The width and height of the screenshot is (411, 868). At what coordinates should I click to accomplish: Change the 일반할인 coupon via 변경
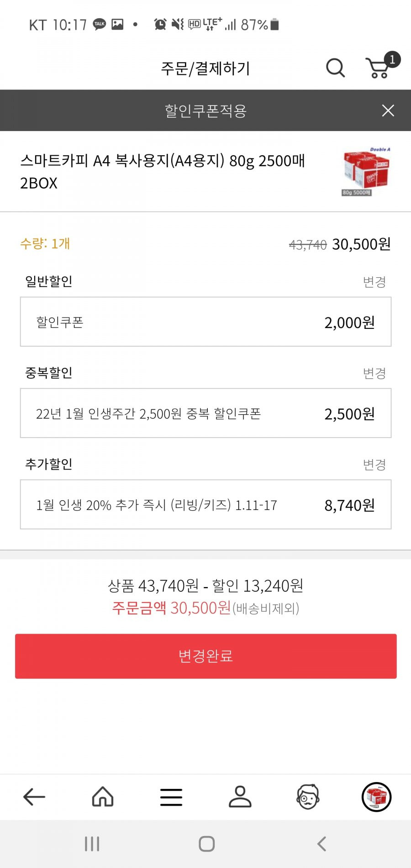pos(374,282)
